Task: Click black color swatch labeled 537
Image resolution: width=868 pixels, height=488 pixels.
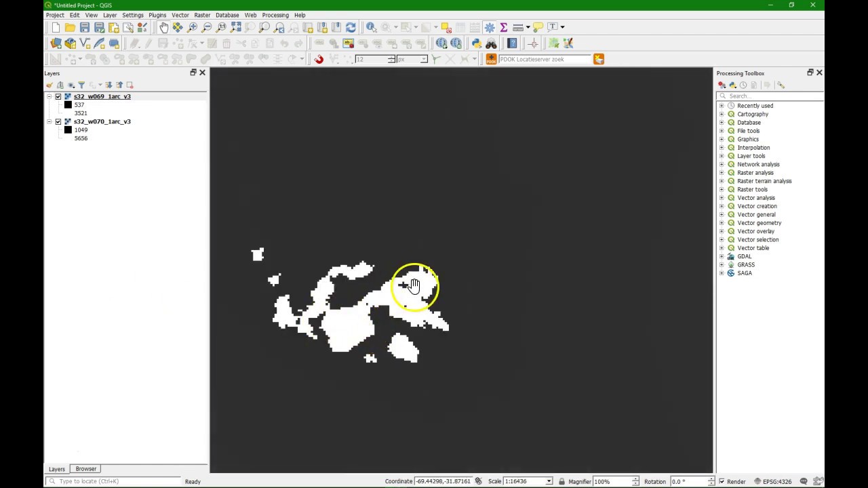Action: (68, 105)
